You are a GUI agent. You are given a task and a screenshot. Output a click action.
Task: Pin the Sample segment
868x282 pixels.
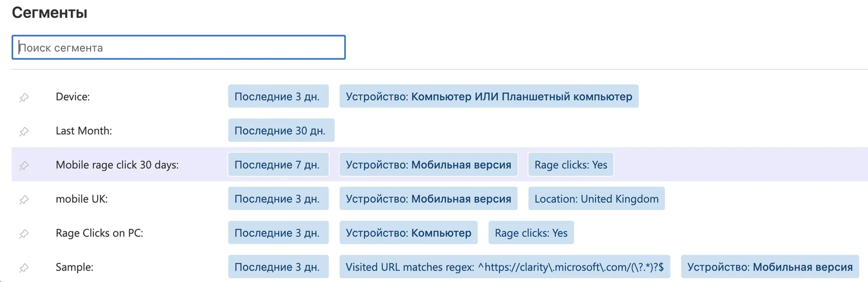point(24,268)
